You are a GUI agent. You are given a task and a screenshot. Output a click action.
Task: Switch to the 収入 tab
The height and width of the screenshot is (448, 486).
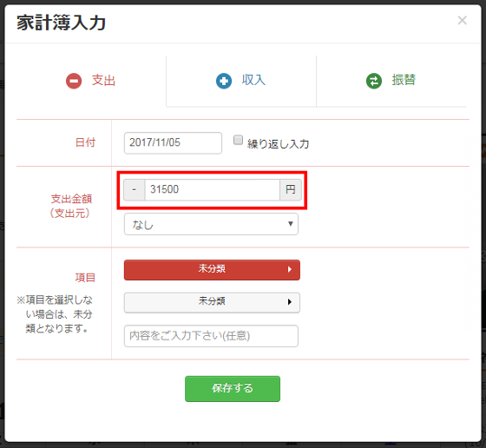pos(241,81)
